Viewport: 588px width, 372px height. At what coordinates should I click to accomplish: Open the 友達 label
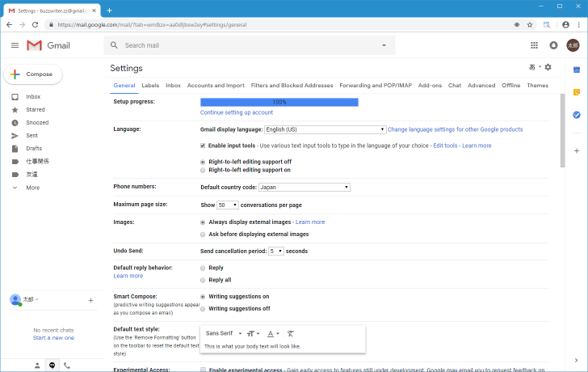pyautogui.click(x=31, y=175)
